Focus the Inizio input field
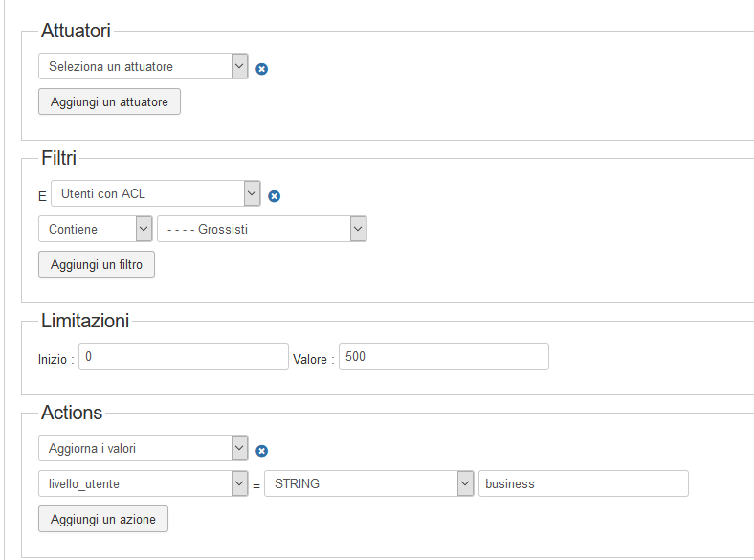This screenshot has height=560, width=754. pyautogui.click(x=183, y=356)
